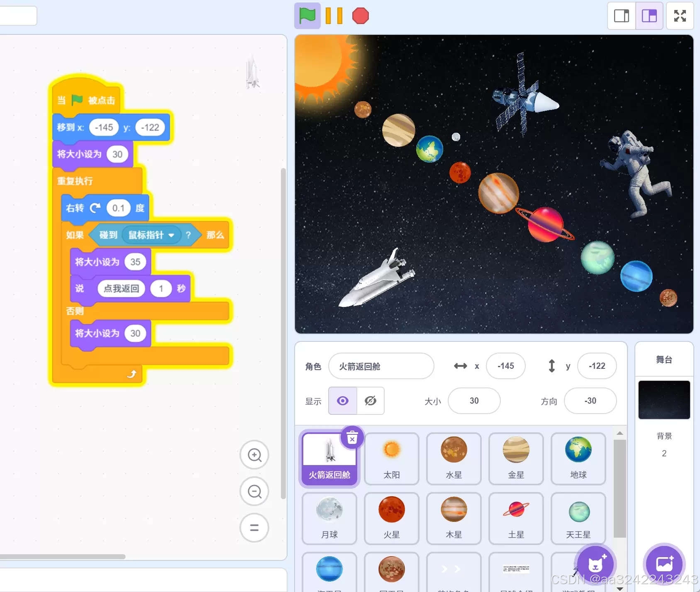Screen dimensions: 700x592
Task: Click the 将大小设为 30 value under 否则
Action: pos(135,334)
